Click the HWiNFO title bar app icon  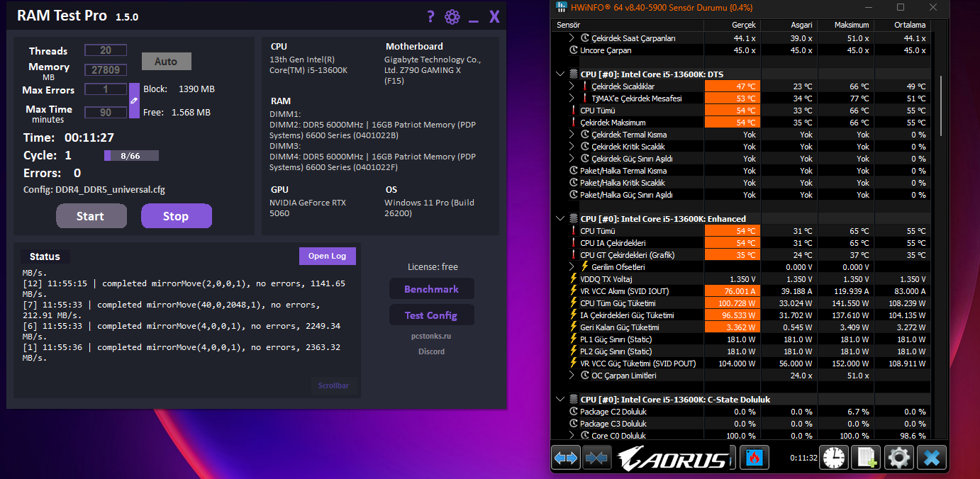coord(562,8)
